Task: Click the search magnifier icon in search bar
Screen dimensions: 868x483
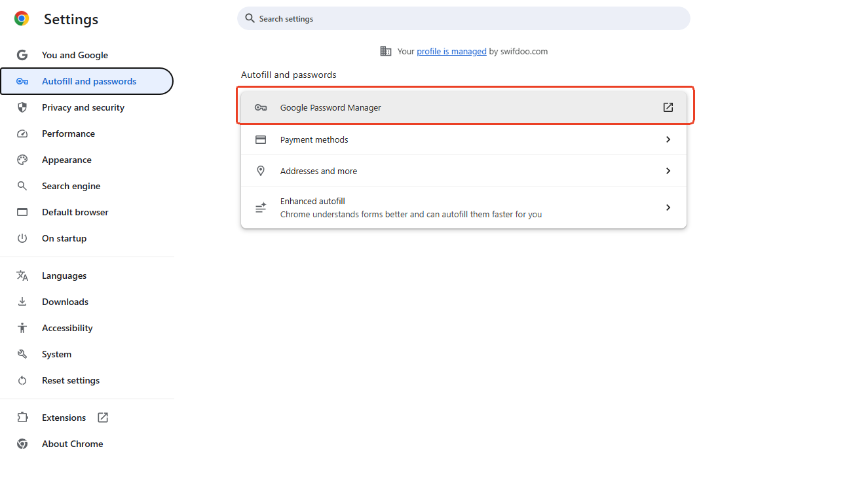Action: point(250,18)
